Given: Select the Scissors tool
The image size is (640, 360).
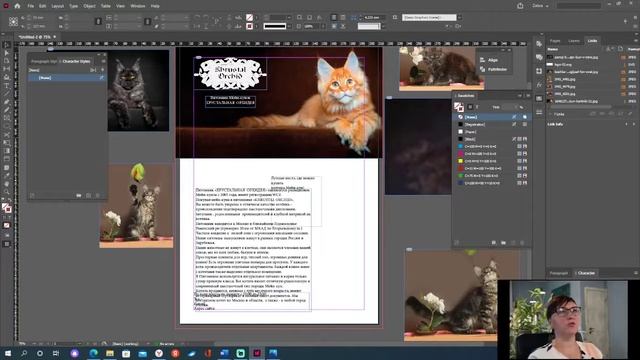Looking at the screenshot, I should [x=7, y=135].
